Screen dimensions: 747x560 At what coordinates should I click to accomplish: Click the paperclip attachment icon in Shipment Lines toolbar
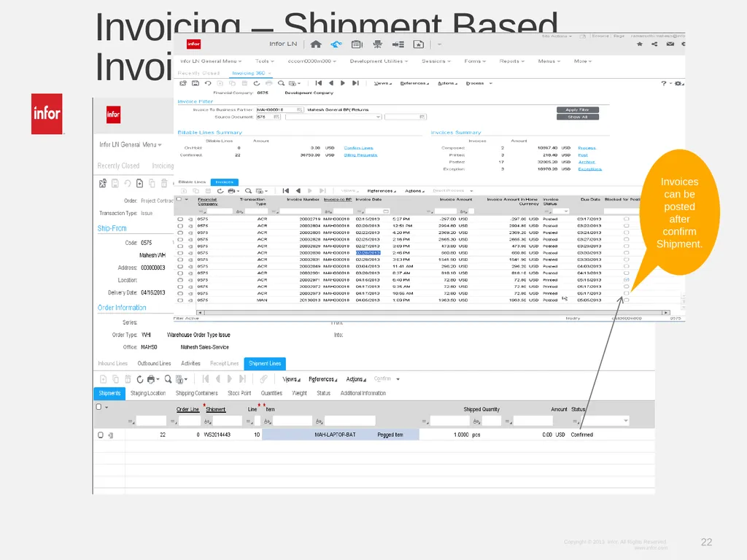coord(263,379)
